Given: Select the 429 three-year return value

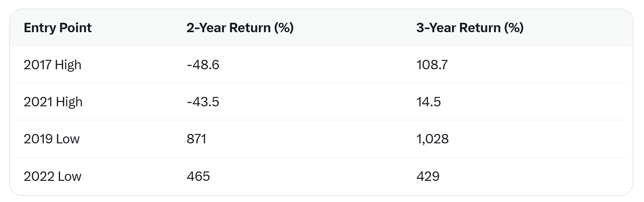Looking at the screenshot, I should coord(428,176).
